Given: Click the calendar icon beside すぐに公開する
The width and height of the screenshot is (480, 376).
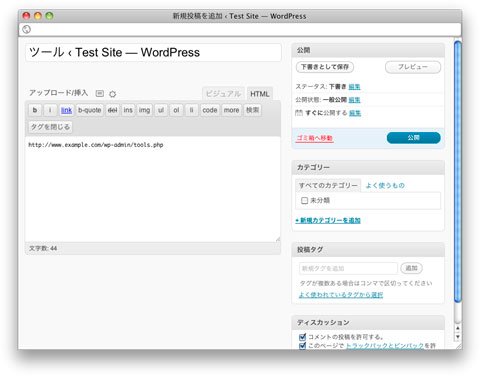Looking at the screenshot, I should [299, 113].
